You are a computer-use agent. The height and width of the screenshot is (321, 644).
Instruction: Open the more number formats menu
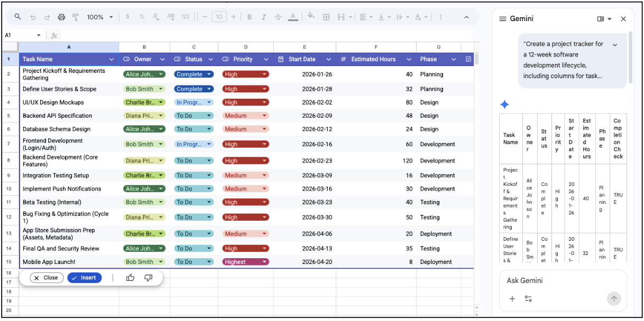point(185,16)
